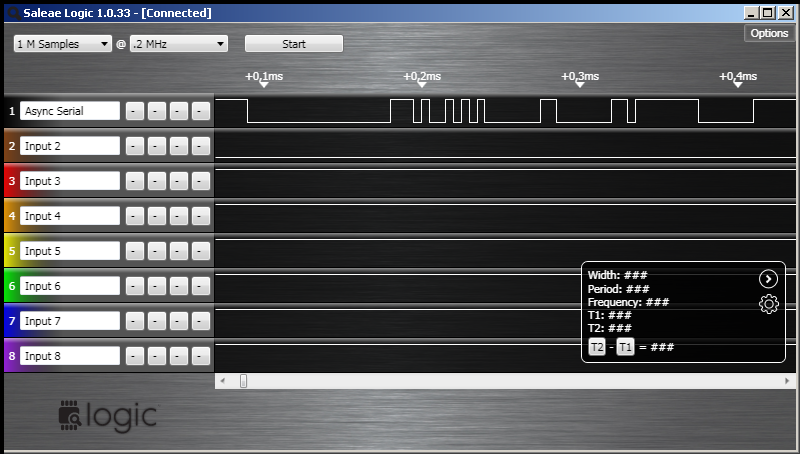This screenshot has width=800, height=454.
Task: Toggle second trigger button on Async Serial channel
Action: [x=157, y=111]
